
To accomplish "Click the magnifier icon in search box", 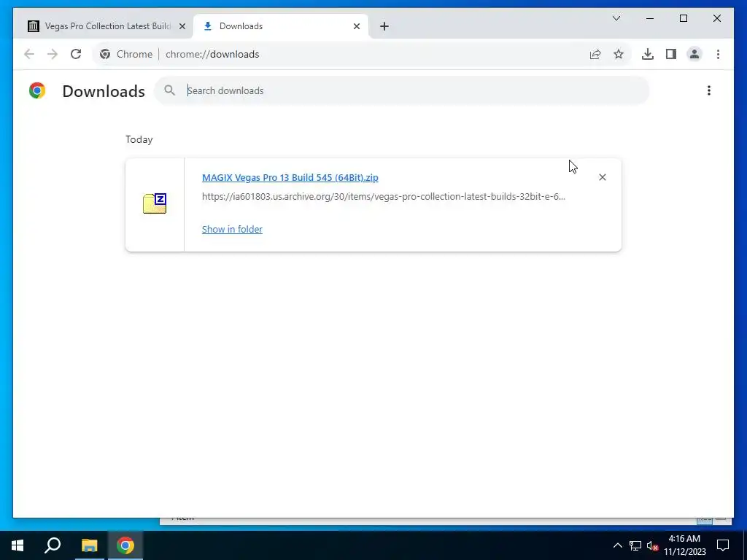I will pyautogui.click(x=169, y=90).
